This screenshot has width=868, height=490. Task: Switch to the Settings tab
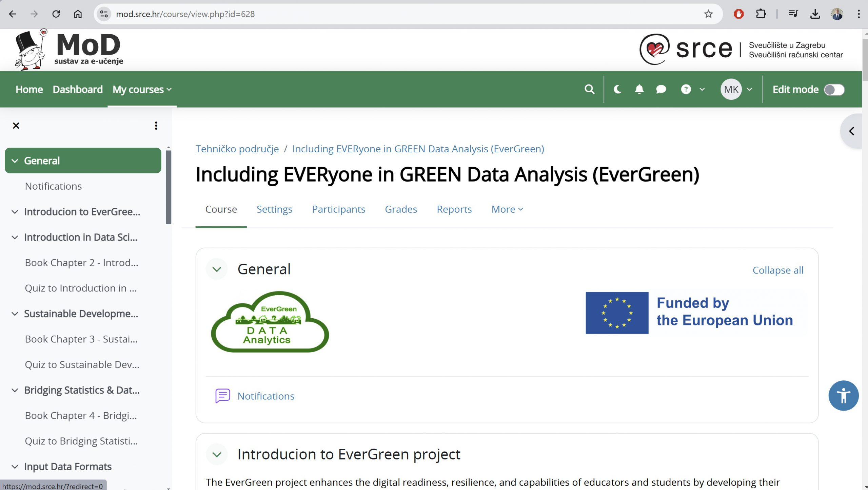click(x=274, y=209)
